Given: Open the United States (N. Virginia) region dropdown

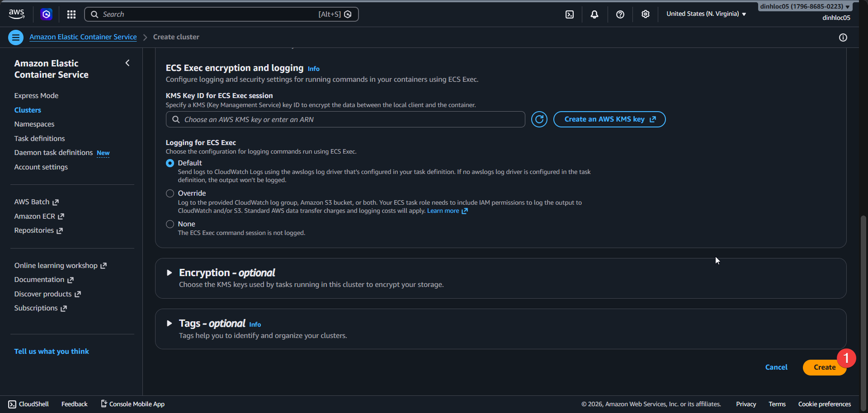Looking at the screenshot, I should tap(705, 14).
